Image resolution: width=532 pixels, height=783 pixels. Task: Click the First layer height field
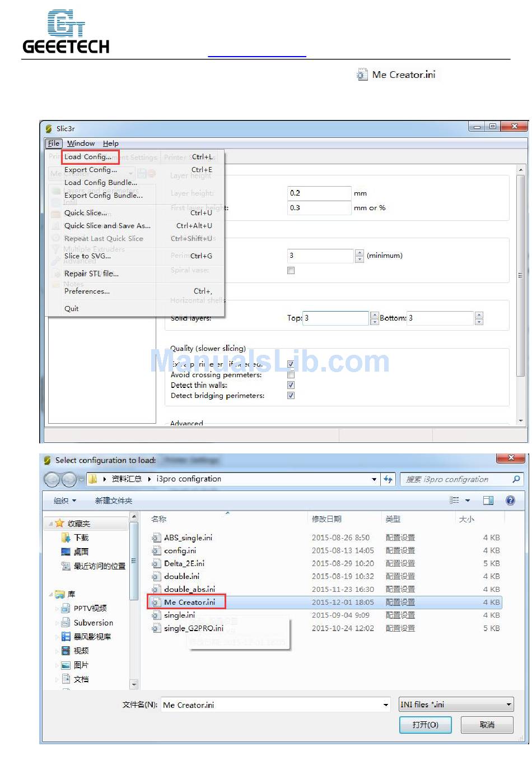point(319,208)
